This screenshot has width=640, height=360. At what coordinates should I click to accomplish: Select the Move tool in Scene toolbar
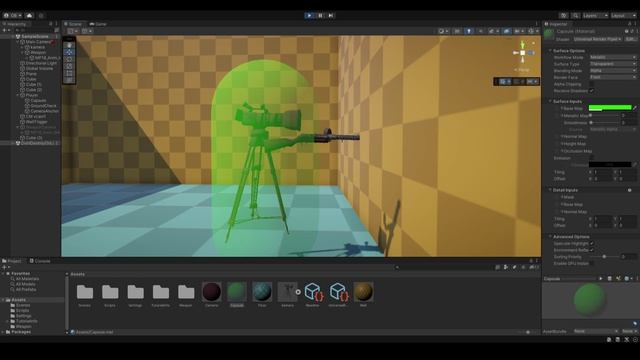(69, 52)
